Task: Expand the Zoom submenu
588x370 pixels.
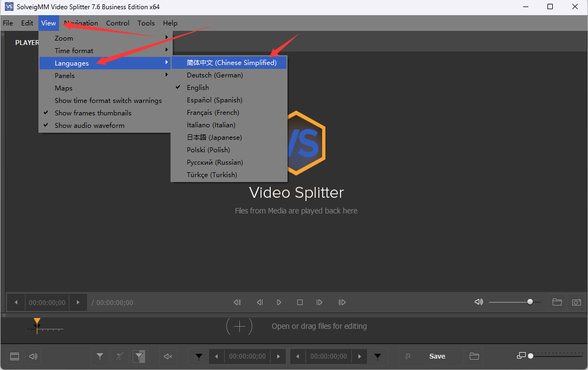Action: pos(63,38)
